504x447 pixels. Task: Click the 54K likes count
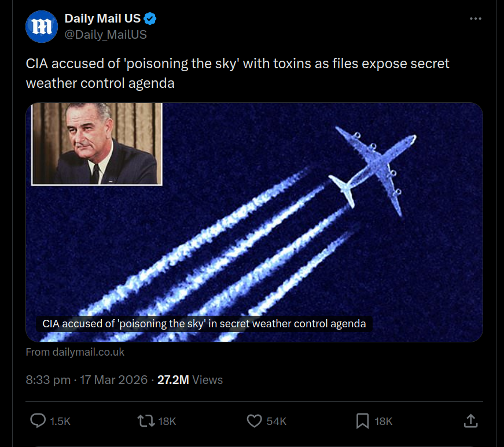click(x=276, y=422)
